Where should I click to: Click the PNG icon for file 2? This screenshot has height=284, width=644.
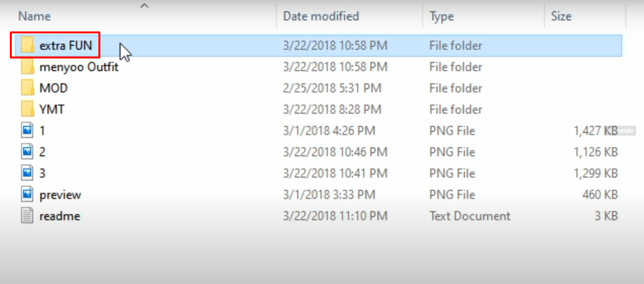point(28,152)
